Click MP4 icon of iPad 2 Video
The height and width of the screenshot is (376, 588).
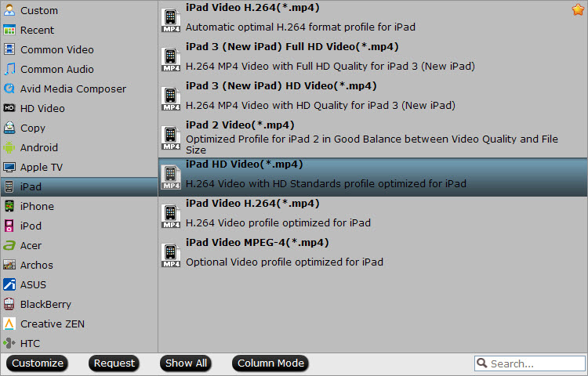tap(171, 138)
